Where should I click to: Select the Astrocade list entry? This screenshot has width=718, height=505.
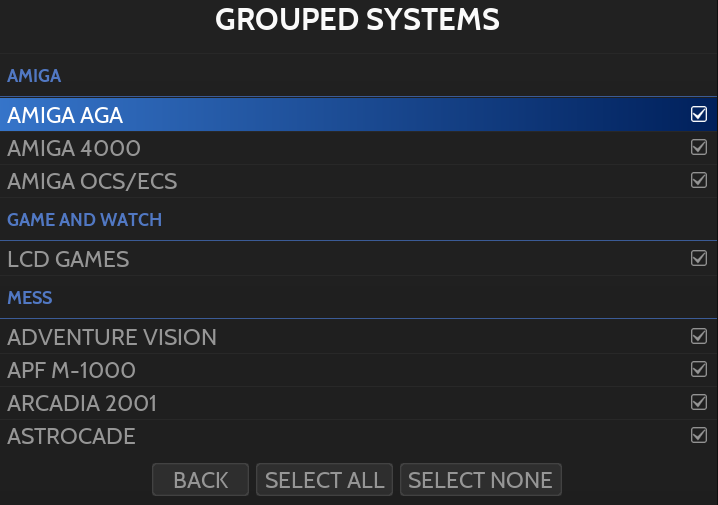[x=71, y=437]
